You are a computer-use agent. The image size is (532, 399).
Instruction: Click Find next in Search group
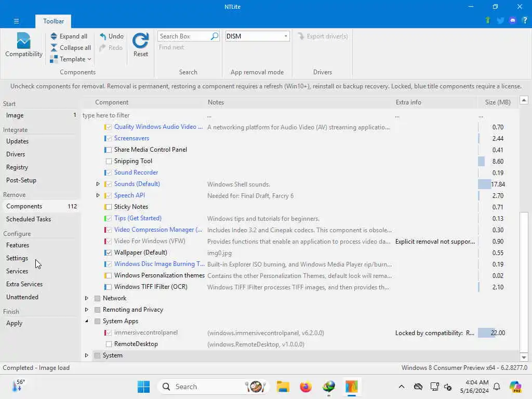pyautogui.click(x=171, y=47)
